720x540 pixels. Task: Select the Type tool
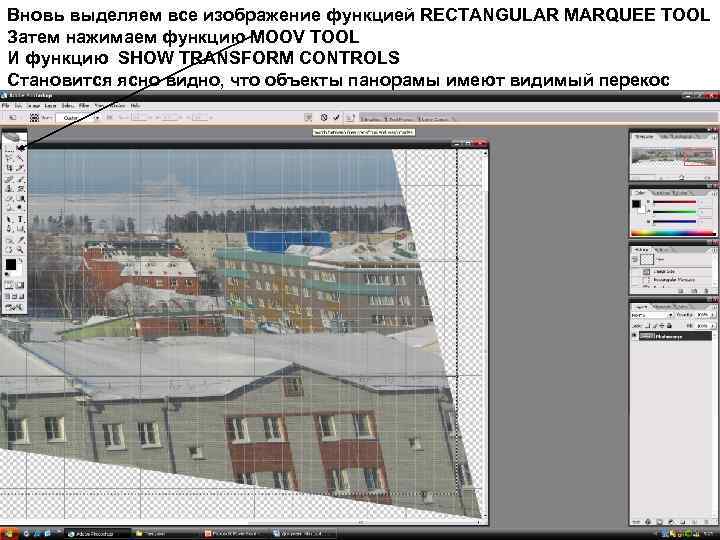tap(20, 219)
